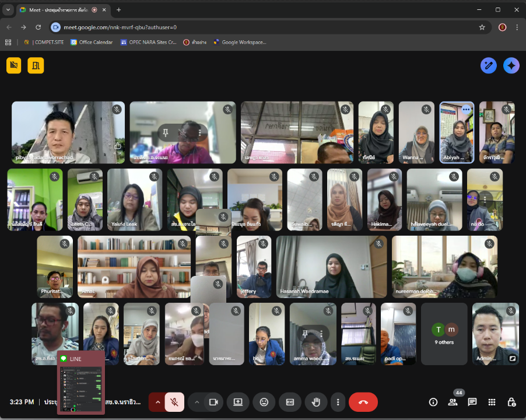Screen dimensions: 526x420
Task: Open the reactions emoji picker
Action: click(x=264, y=402)
